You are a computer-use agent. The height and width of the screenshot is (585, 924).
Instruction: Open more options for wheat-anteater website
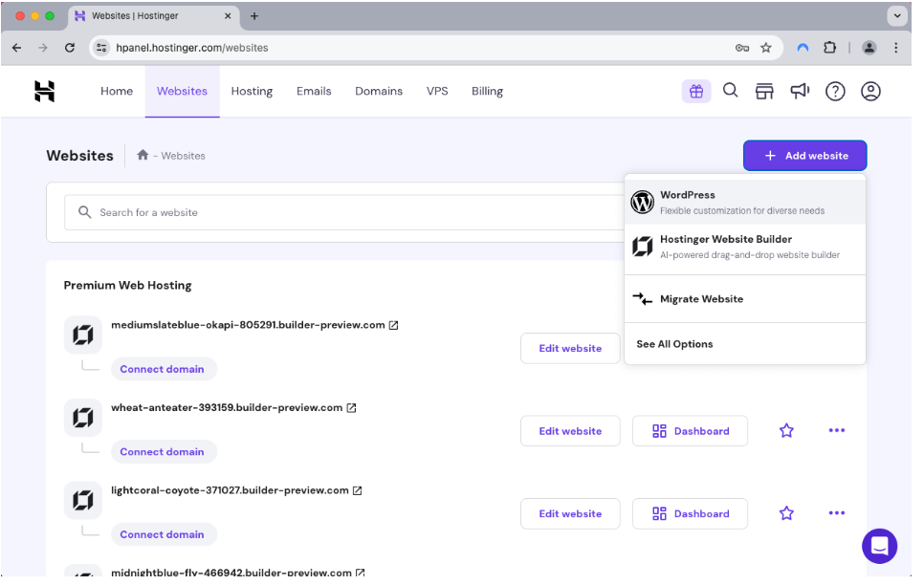pyautogui.click(x=836, y=431)
